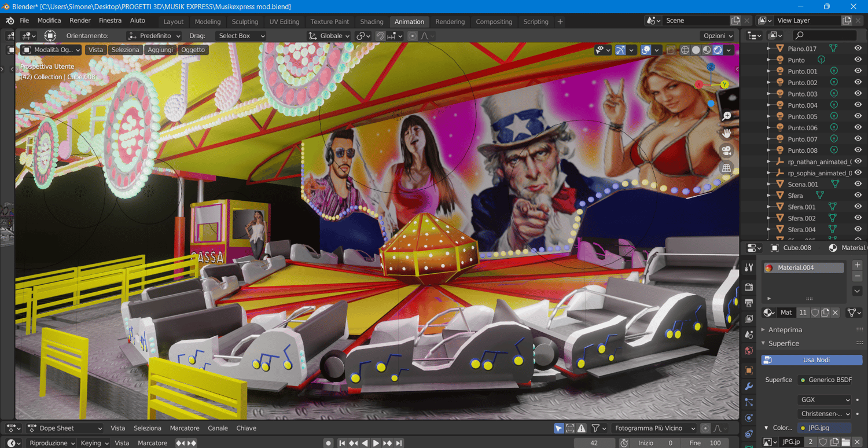Toggle viewport gizmos display
Screen dimensions: 868x448
pyautogui.click(x=620, y=50)
